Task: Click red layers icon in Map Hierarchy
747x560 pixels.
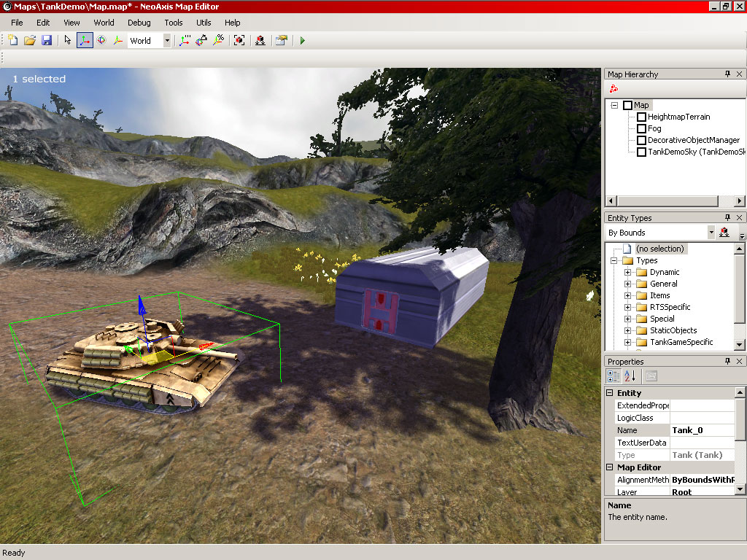Action: pyautogui.click(x=614, y=89)
